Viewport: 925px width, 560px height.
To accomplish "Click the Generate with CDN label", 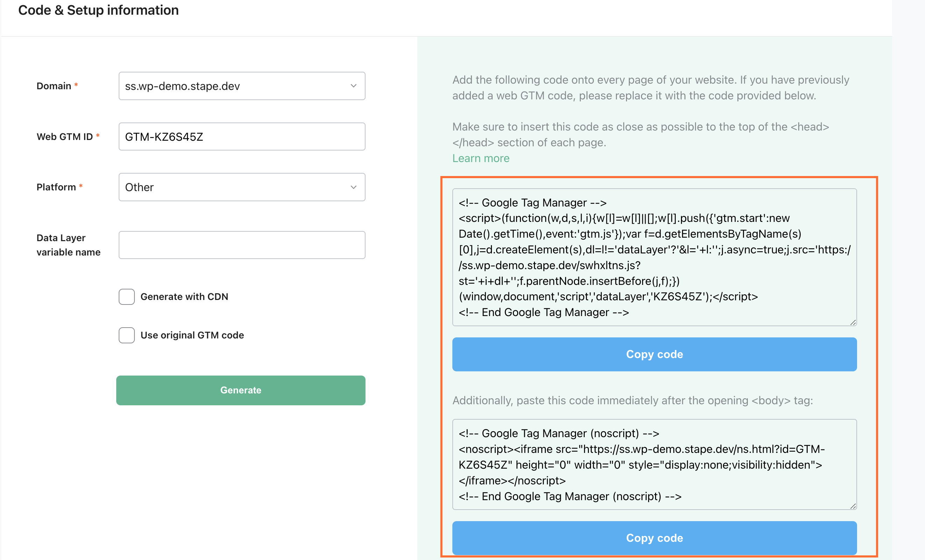I will click(x=184, y=297).
